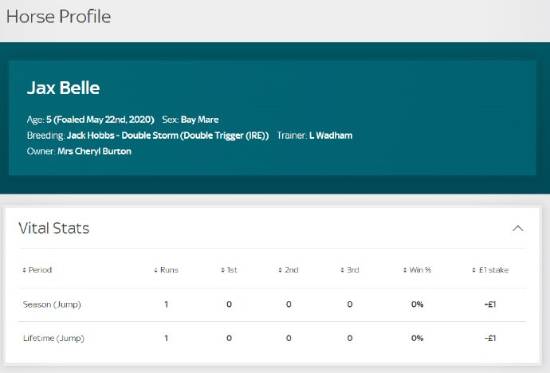Sort table by 2nd column
The height and width of the screenshot is (373, 550).
[x=288, y=270]
